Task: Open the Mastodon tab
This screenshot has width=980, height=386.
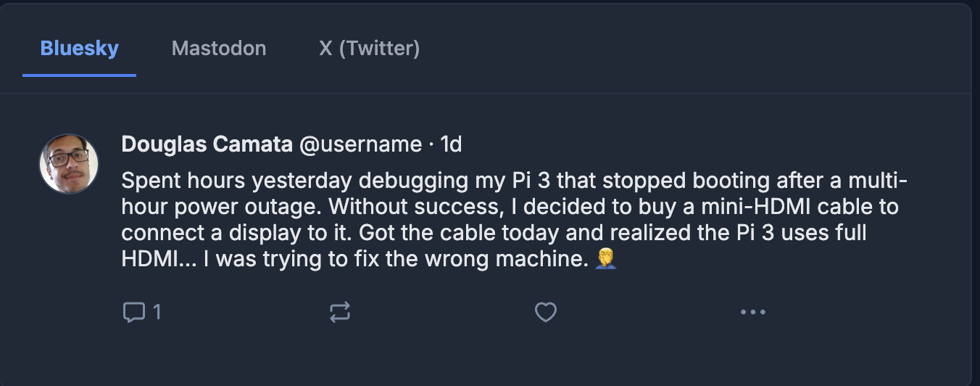Action: click(219, 49)
